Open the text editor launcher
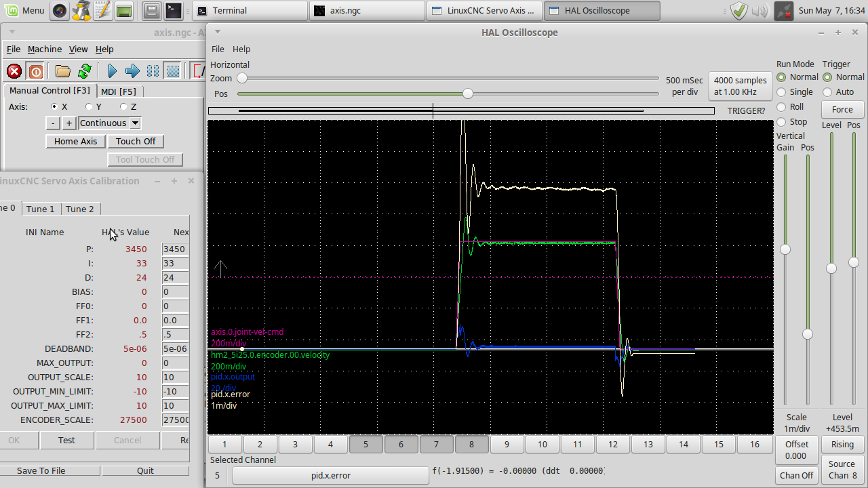The height and width of the screenshot is (488, 868). click(102, 10)
